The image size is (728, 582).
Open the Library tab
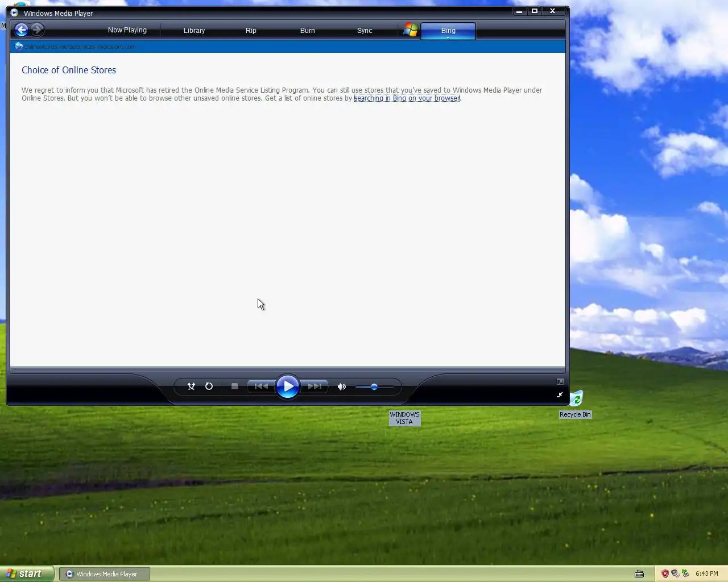pos(194,30)
